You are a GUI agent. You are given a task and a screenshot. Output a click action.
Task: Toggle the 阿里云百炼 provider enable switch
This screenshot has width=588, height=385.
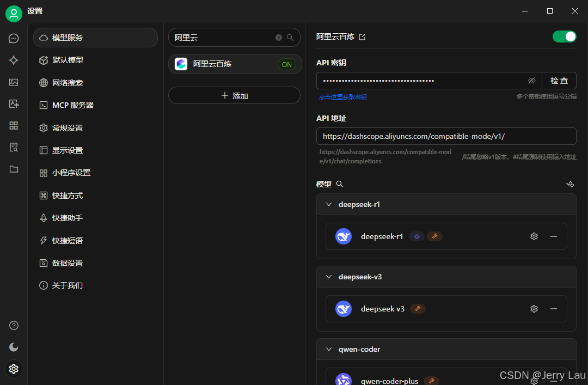(564, 36)
